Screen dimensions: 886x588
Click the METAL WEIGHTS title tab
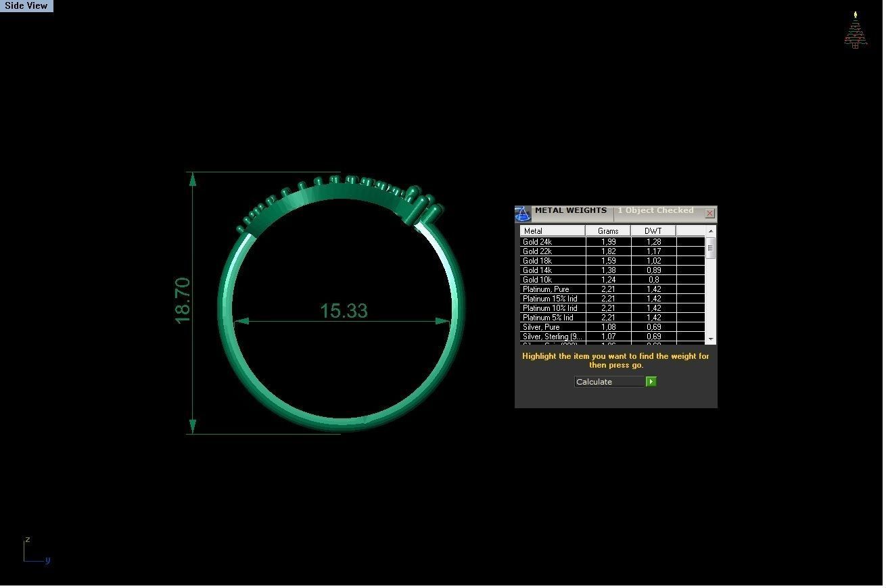click(x=571, y=211)
